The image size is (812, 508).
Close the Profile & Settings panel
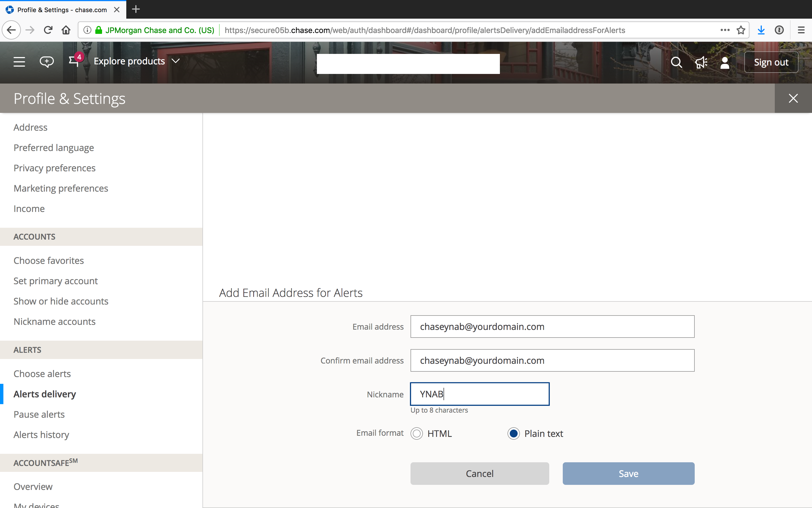(x=793, y=98)
